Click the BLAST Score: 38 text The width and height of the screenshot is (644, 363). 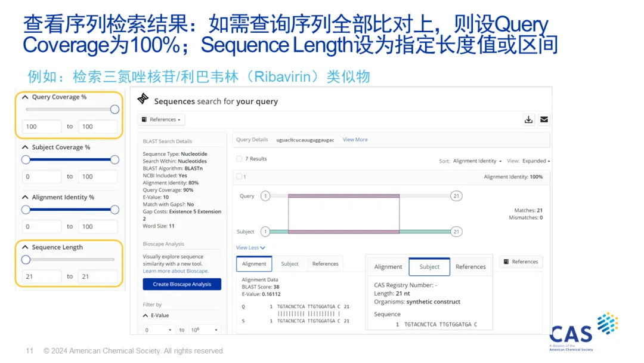click(x=261, y=287)
